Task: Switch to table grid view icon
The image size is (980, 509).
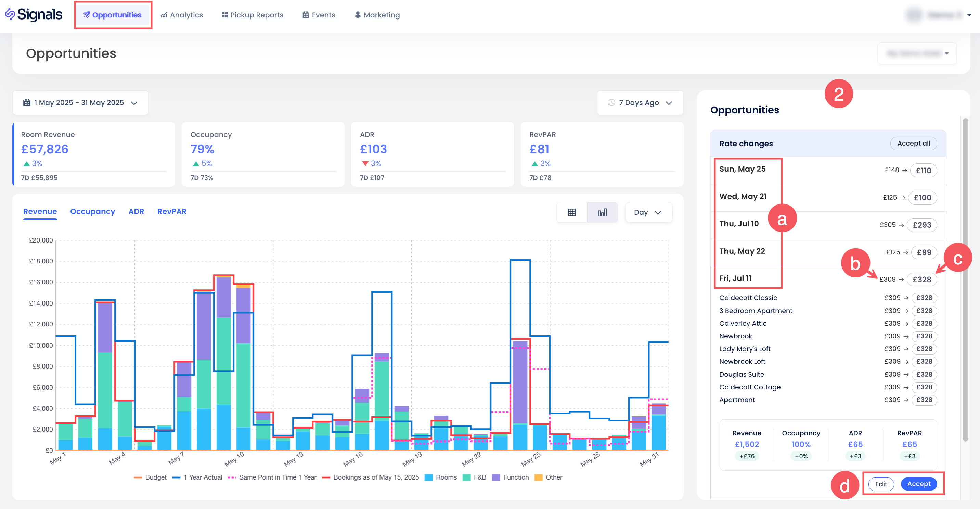Action: pos(571,212)
